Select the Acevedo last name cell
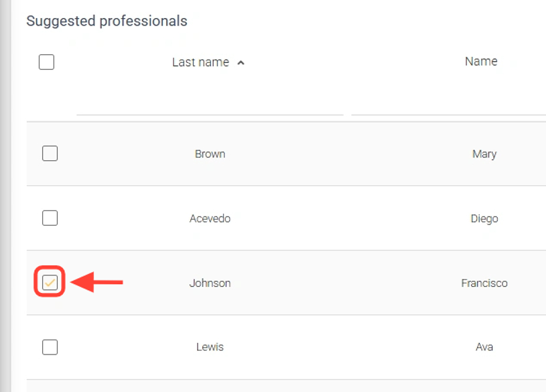Screen dimensions: 546x392 point(210,218)
